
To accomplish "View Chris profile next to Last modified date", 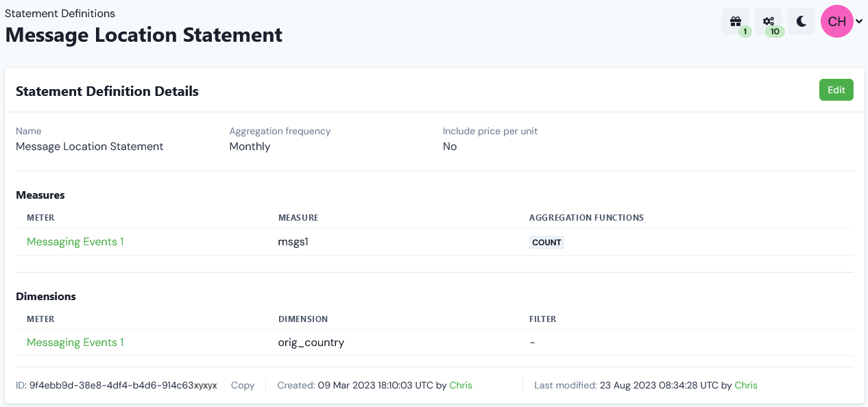I will [746, 385].
